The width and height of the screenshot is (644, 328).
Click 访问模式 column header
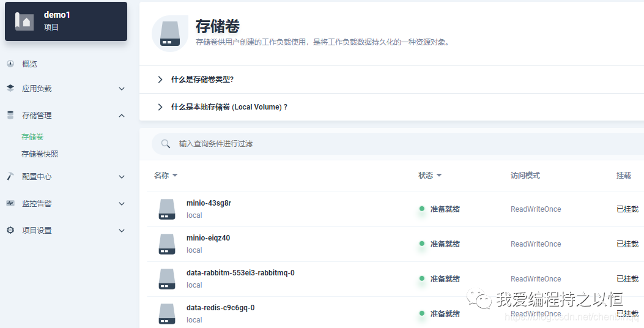[x=525, y=176]
